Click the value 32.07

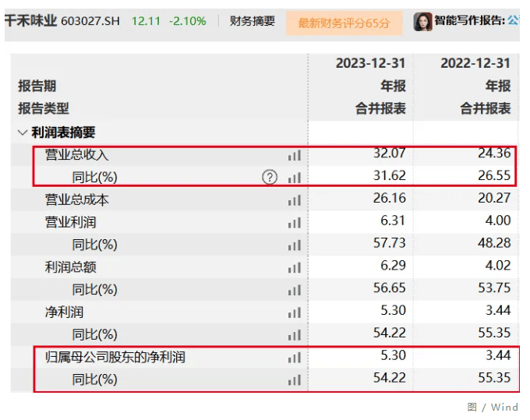(x=390, y=154)
